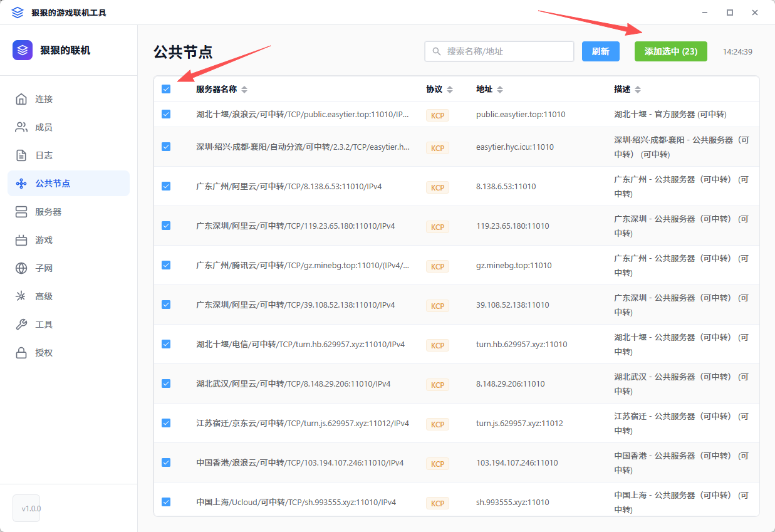Open the 高级 sidebar page
This screenshot has width=775, height=532.
(69, 296)
